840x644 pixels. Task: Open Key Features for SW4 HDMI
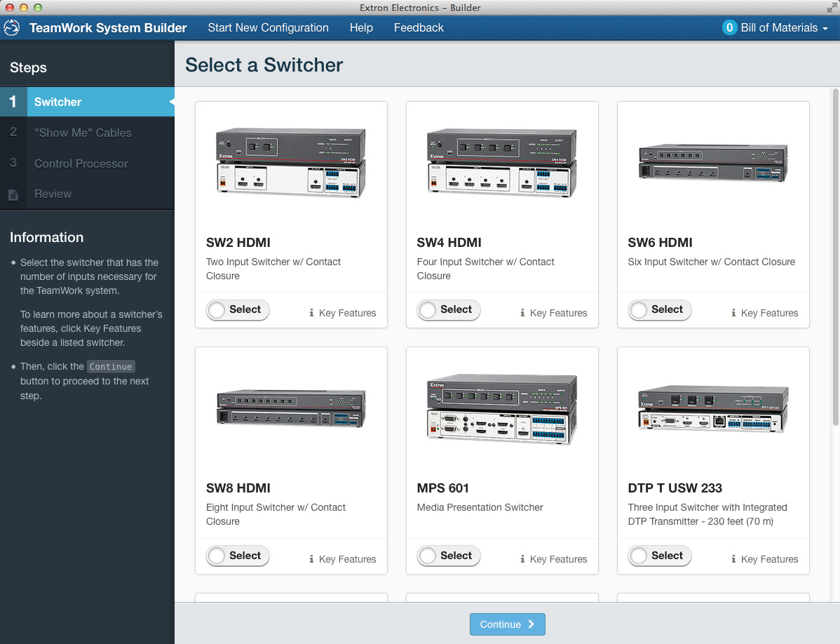pyautogui.click(x=553, y=313)
